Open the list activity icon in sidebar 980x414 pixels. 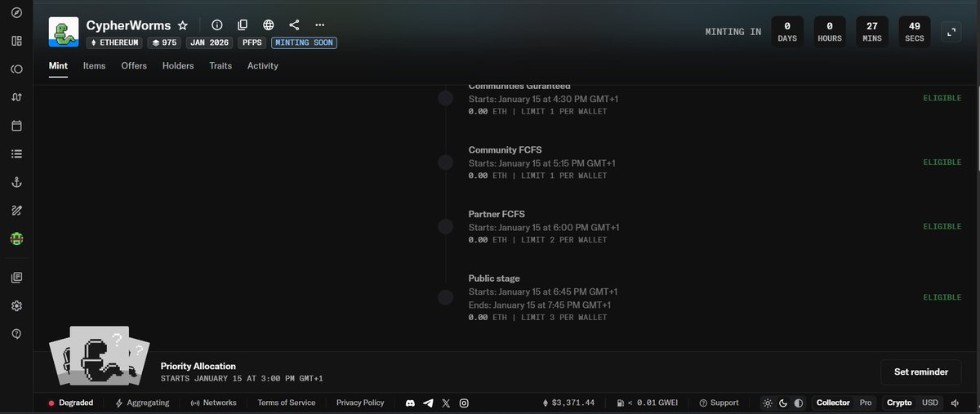(x=16, y=154)
